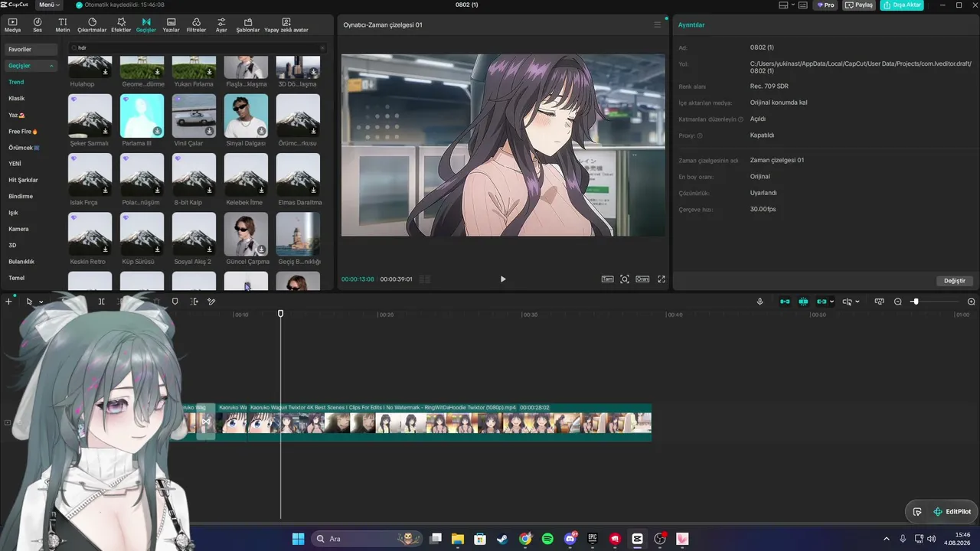The width and height of the screenshot is (980, 551).
Task: Open the Ayar adjustment panel
Action: pyautogui.click(x=221, y=25)
